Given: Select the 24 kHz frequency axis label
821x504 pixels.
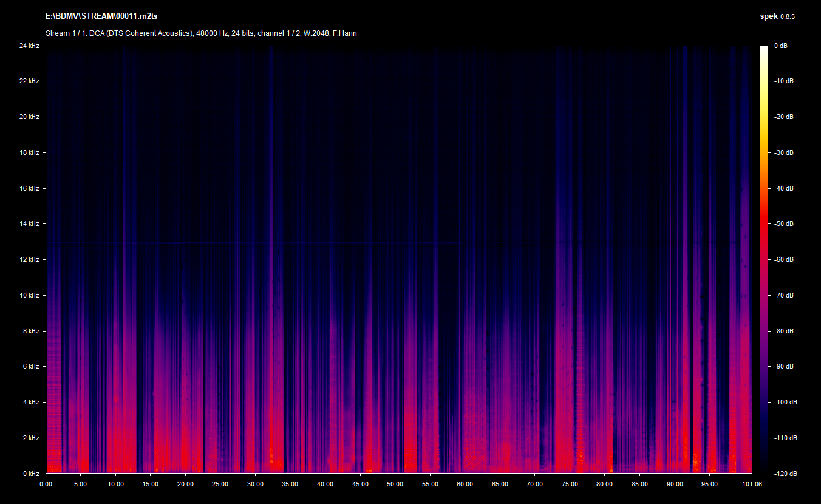Looking at the screenshot, I should pyautogui.click(x=29, y=46).
